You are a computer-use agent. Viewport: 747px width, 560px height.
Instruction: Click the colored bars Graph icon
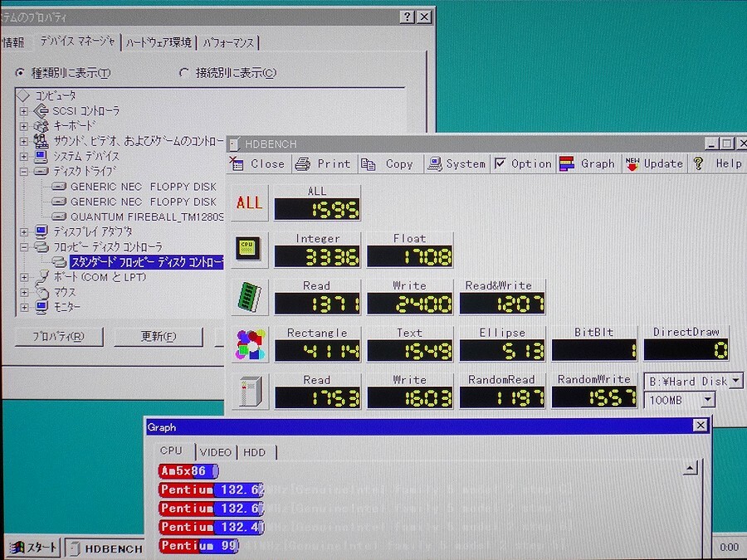point(566,163)
